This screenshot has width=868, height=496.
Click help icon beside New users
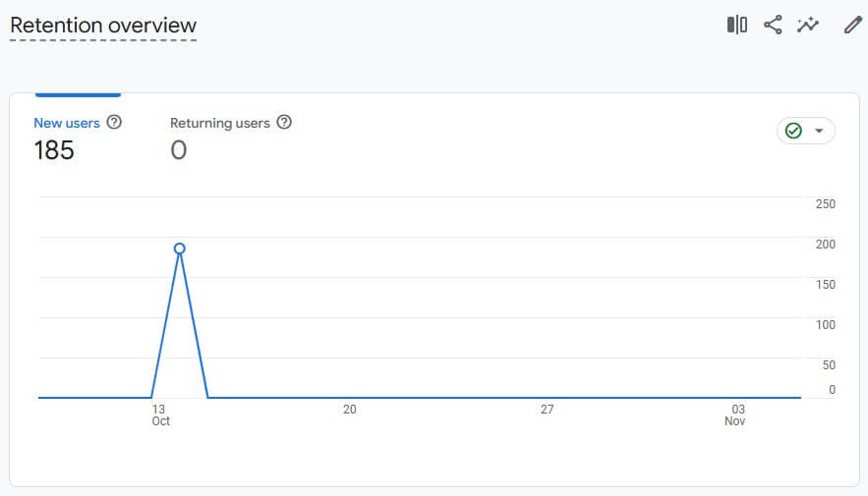(x=114, y=123)
